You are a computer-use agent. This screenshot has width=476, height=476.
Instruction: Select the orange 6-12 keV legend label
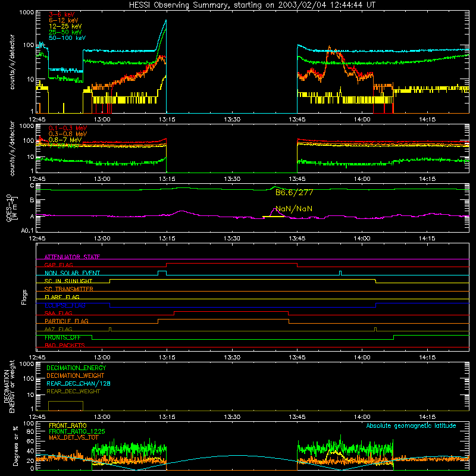(64, 20)
